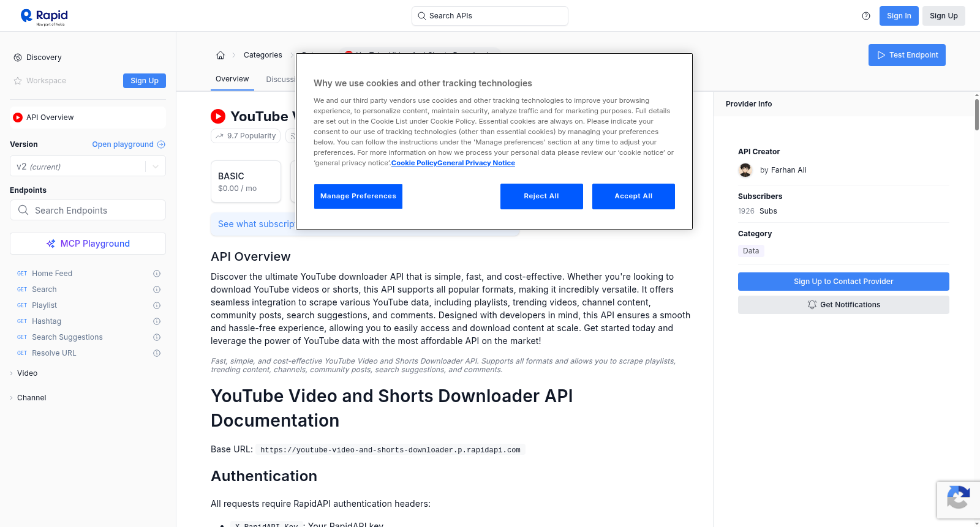Click the 9.7 Popularity badge
Viewport: 980px width, 527px height.
(x=246, y=136)
